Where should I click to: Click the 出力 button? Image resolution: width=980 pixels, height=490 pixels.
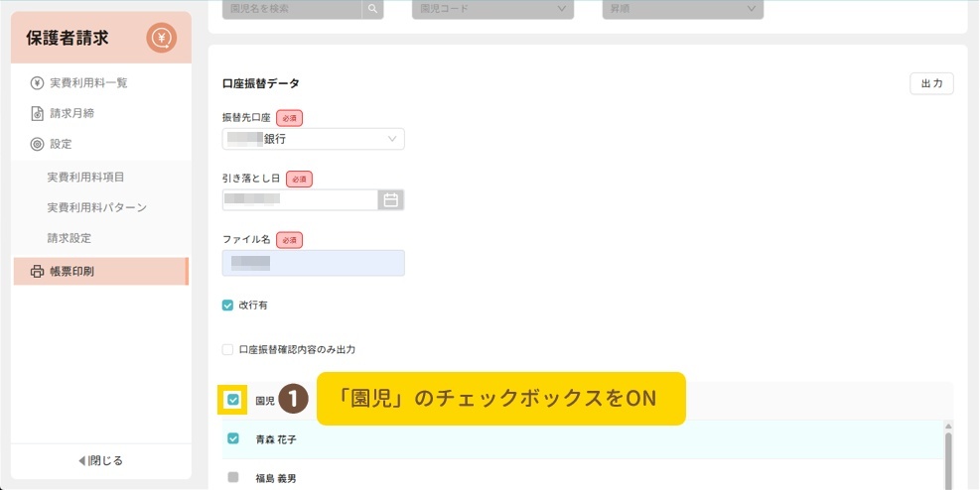930,83
